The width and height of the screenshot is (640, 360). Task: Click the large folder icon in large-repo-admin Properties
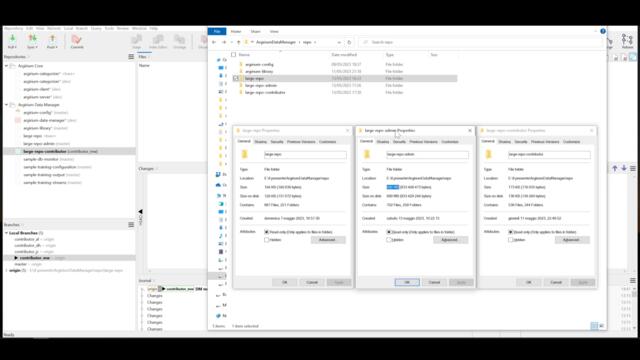click(x=367, y=154)
